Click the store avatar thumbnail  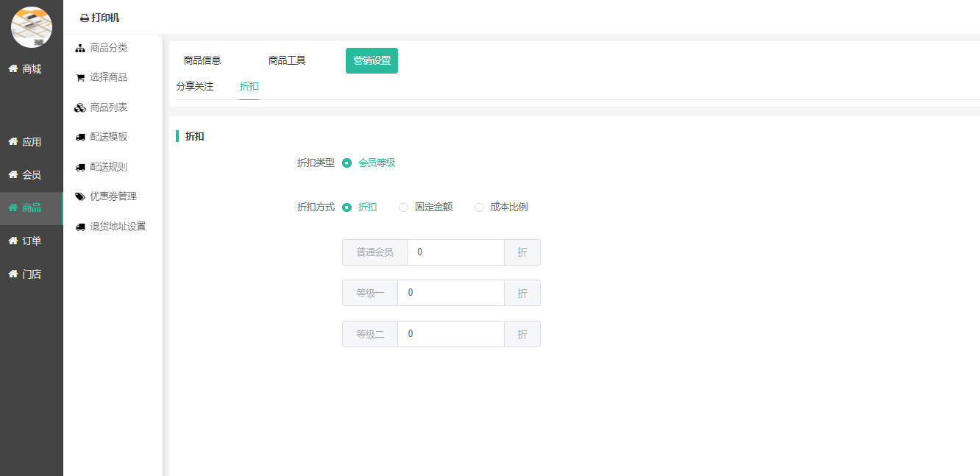(x=32, y=27)
